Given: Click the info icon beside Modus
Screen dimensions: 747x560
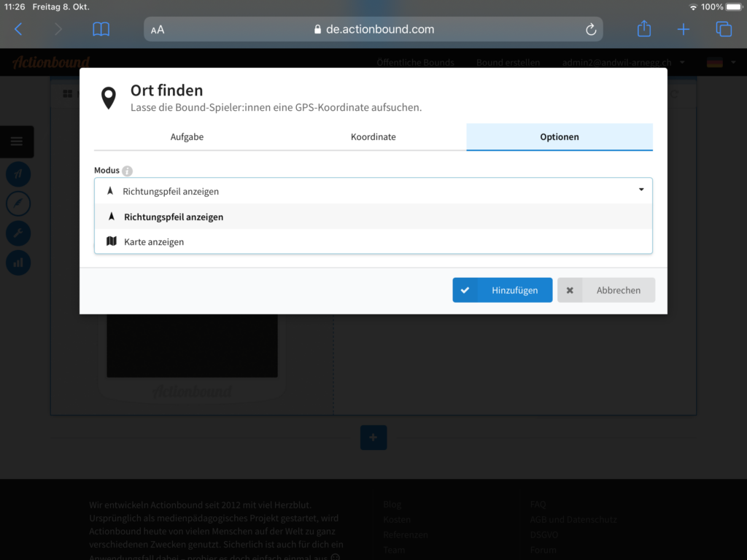Looking at the screenshot, I should pos(128,171).
